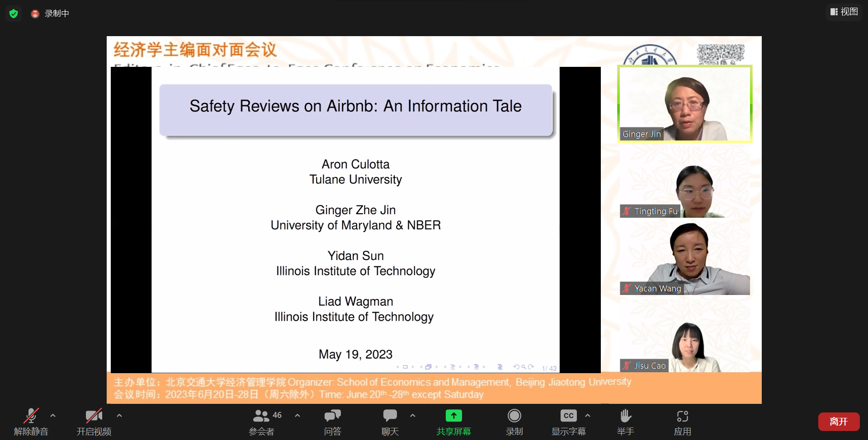Select Yacan Wang's video thumbnail
868x440 pixels.
click(x=685, y=259)
